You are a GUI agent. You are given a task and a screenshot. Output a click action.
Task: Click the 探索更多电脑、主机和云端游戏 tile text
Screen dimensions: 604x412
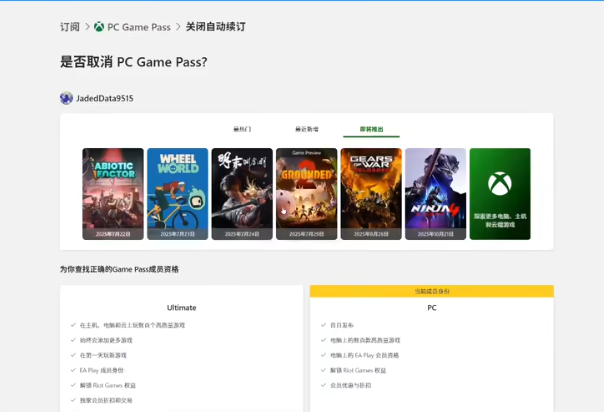(x=500, y=220)
